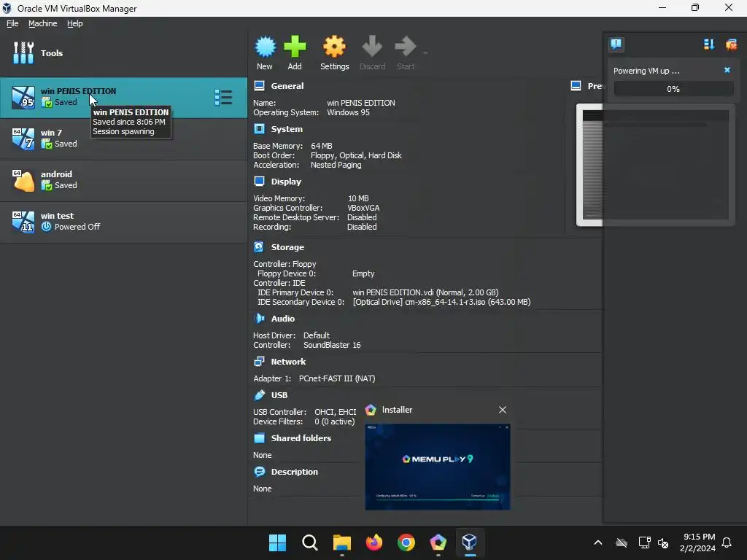Open Settings via the orange gear icon
This screenshot has width=747, height=560.
point(334,47)
